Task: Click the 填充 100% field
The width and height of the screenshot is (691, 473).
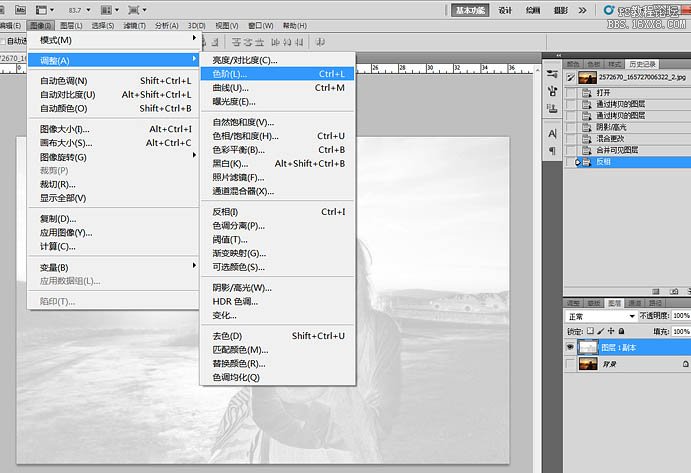Action: (x=681, y=331)
